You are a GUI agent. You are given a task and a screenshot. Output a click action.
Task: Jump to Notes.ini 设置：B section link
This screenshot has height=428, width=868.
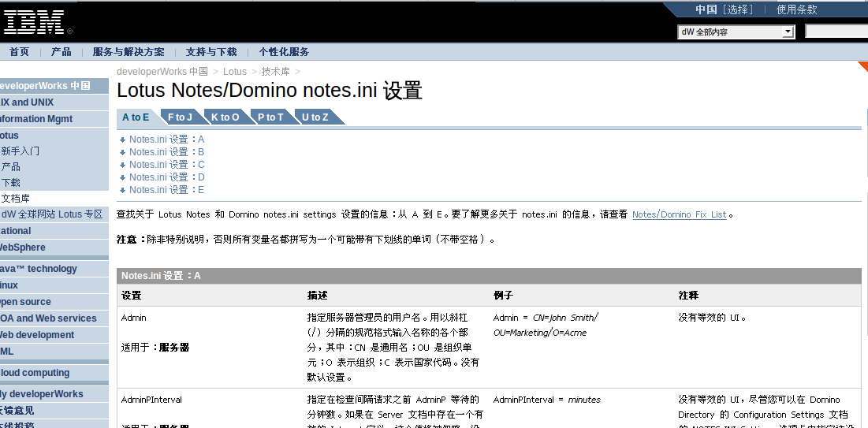[x=166, y=152]
